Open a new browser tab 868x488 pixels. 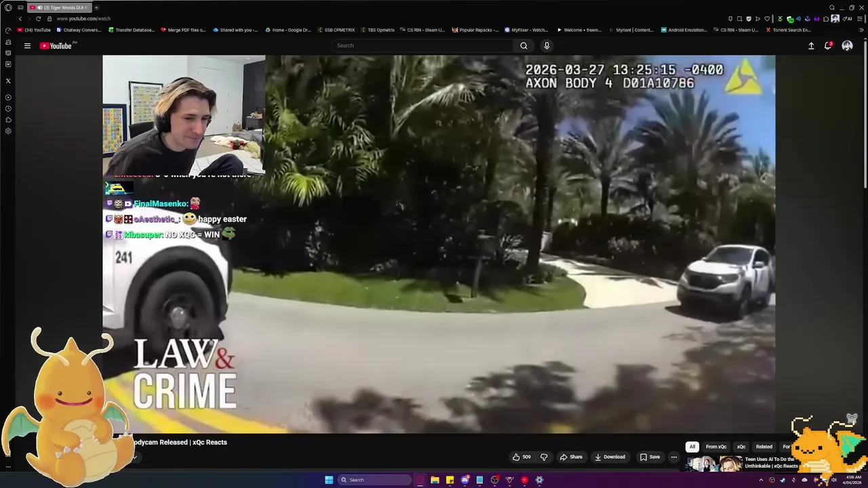96,7
